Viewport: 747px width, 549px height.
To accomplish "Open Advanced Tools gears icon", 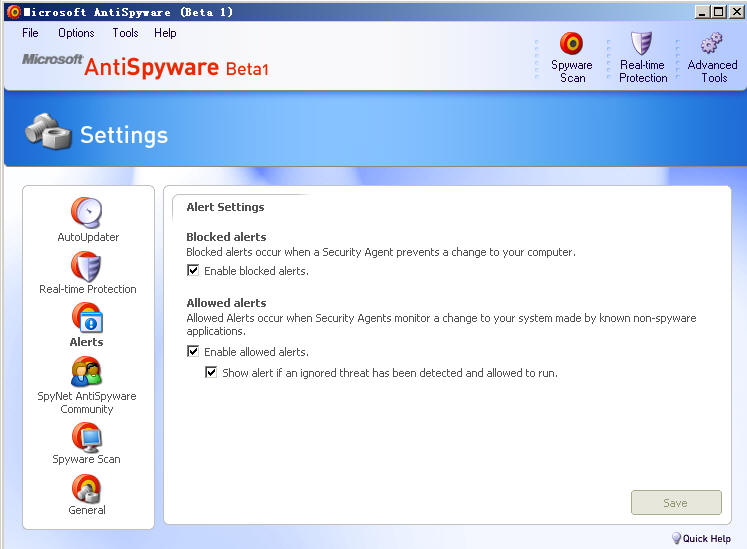I will pos(711,43).
